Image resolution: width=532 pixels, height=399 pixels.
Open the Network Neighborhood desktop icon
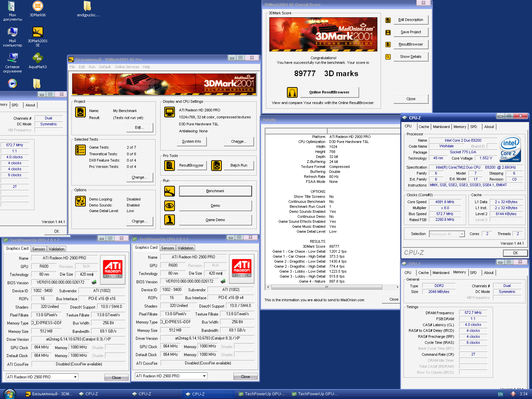click(x=12, y=63)
